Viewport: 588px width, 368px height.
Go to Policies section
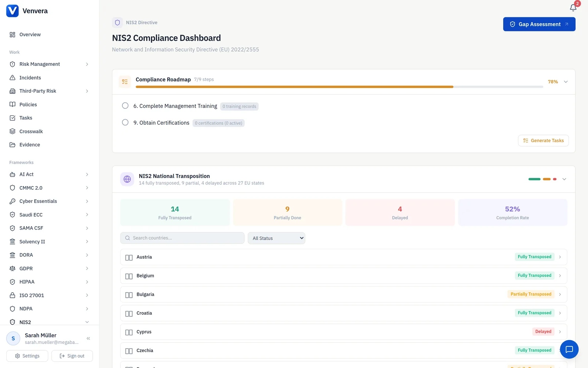[49, 105]
